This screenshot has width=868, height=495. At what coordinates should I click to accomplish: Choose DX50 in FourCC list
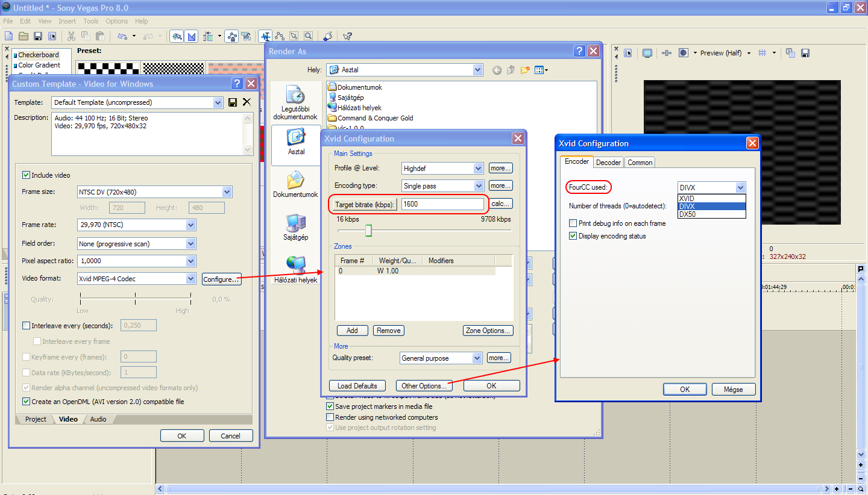tap(711, 214)
